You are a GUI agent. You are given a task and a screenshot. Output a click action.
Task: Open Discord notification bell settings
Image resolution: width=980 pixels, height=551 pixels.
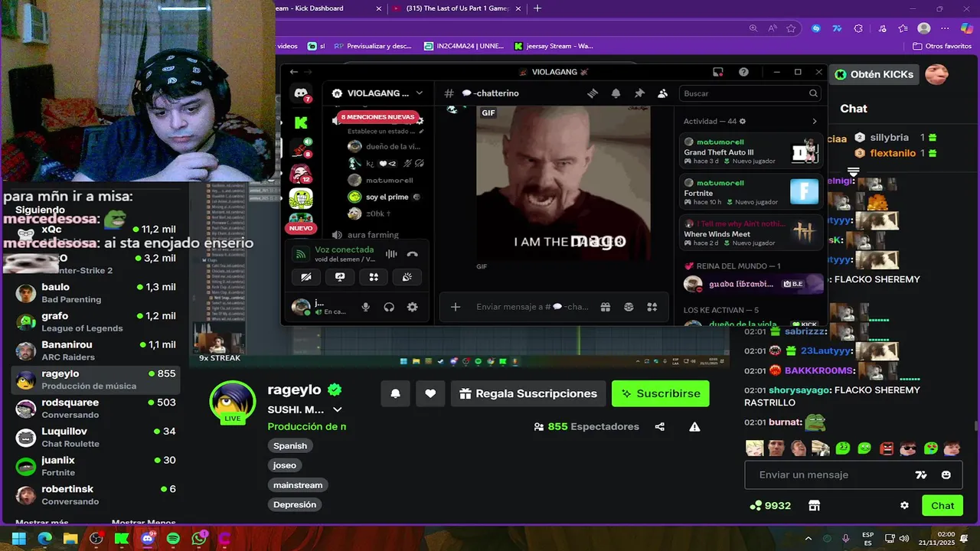tap(616, 93)
